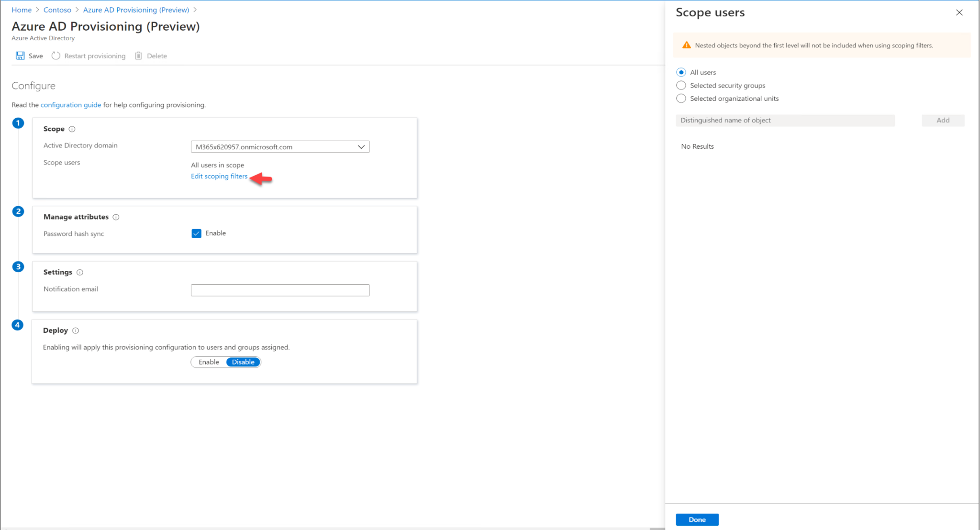Click the Delete trash icon
Image resolution: width=980 pixels, height=530 pixels.
click(138, 55)
